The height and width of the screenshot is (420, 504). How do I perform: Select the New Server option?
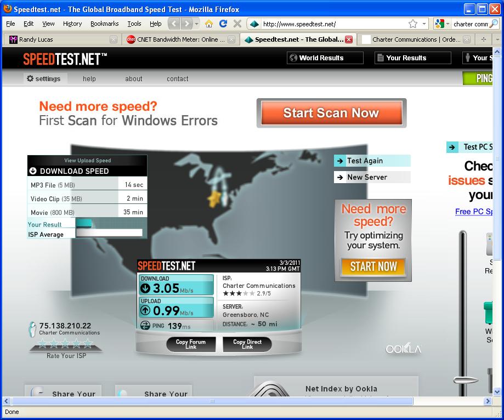(372, 177)
